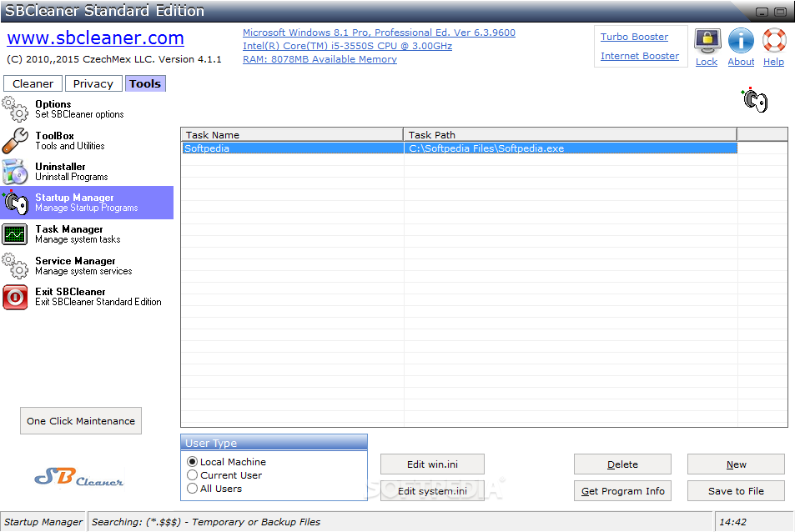
Task: Click the blue About info icon
Action: (x=741, y=41)
